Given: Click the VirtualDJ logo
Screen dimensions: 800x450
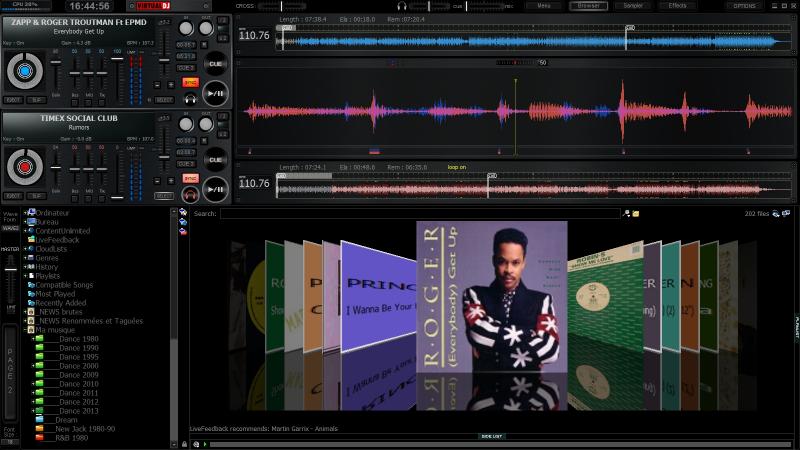Looking at the screenshot, I should pos(154,6).
